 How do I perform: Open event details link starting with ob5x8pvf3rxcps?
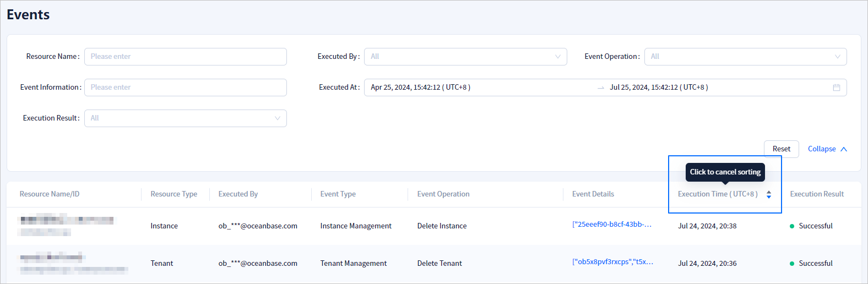(x=612, y=262)
